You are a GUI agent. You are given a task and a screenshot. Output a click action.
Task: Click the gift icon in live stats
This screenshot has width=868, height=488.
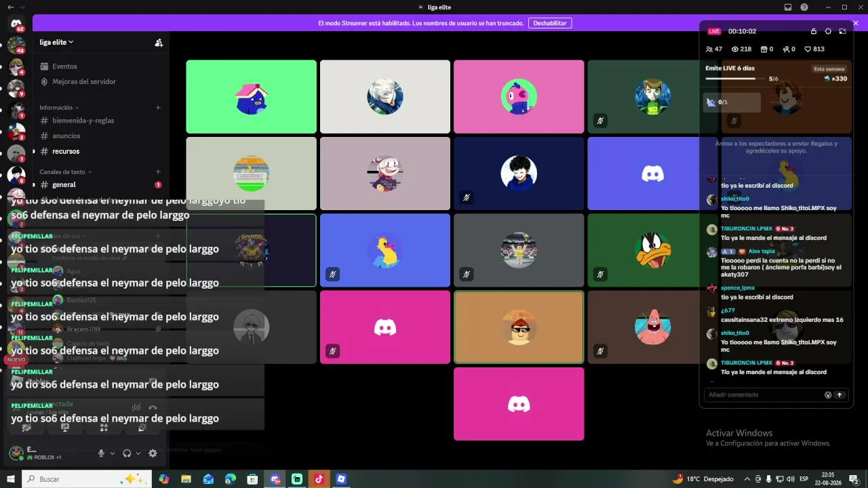pos(764,49)
